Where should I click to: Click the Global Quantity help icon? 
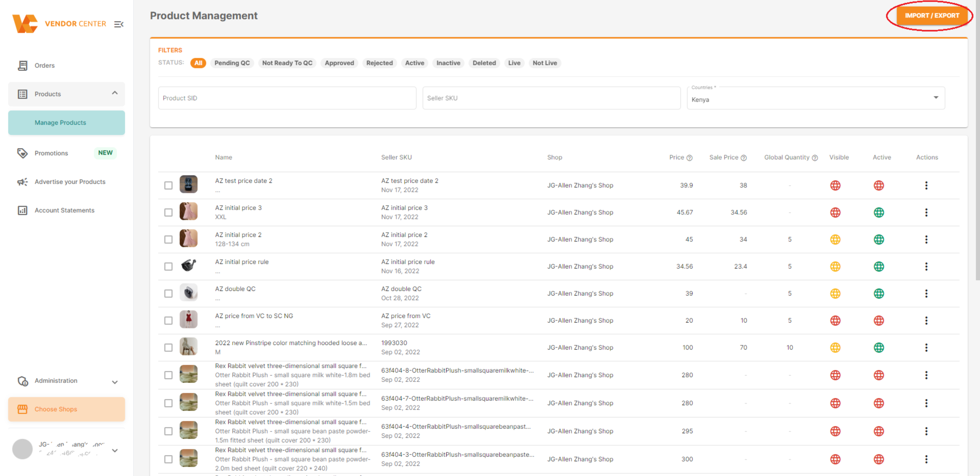pyautogui.click(x=814, y=158)
